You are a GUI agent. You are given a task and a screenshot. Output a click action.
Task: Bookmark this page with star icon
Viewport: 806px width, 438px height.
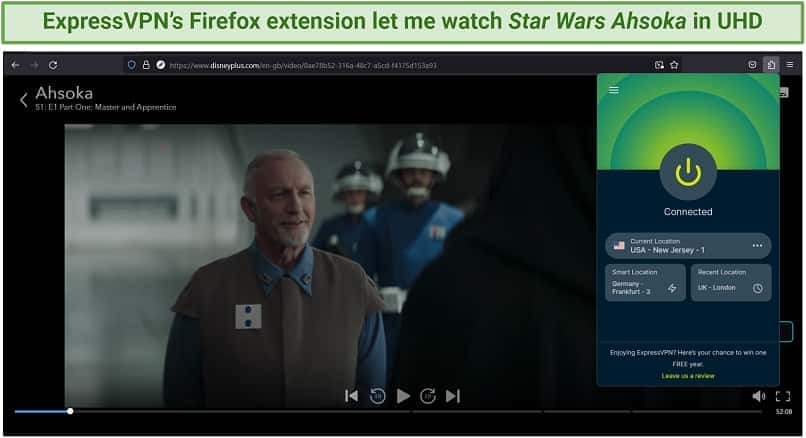point(674,65)
